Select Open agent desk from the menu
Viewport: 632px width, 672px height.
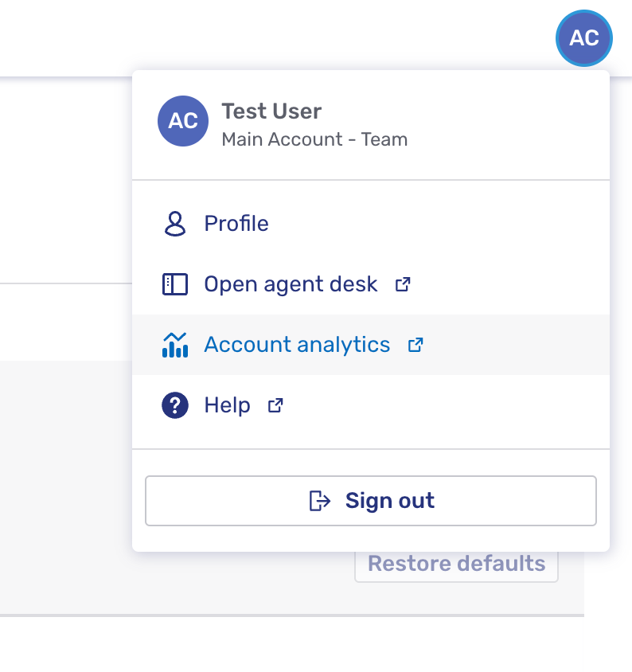(x=291, y=283)
